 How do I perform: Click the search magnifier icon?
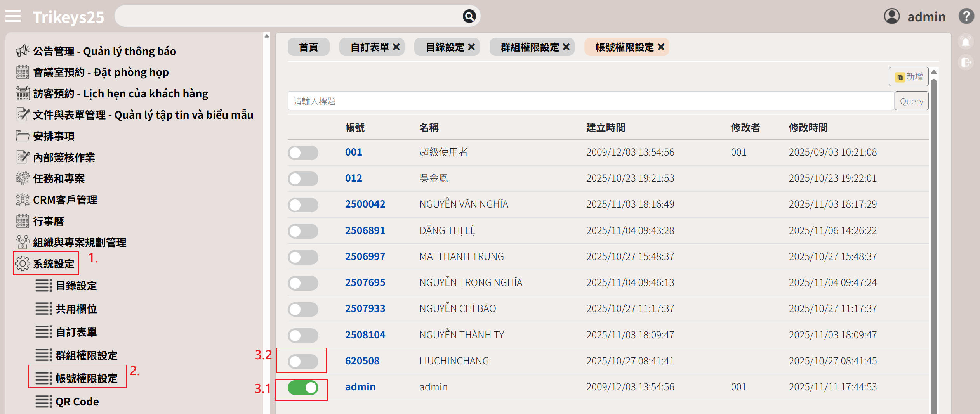coord(469,16)
